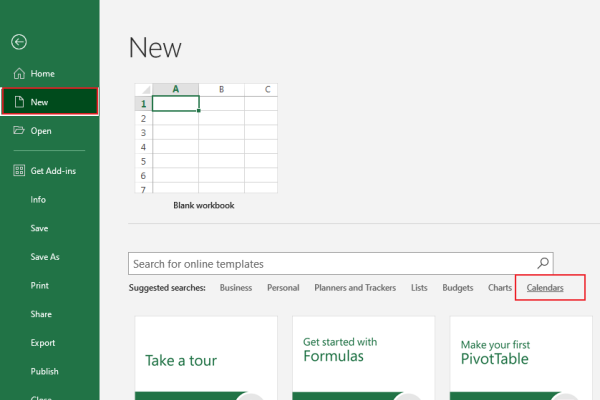Click the Budgets suggested search link
The image size is (600, 400).
[457, 288]
